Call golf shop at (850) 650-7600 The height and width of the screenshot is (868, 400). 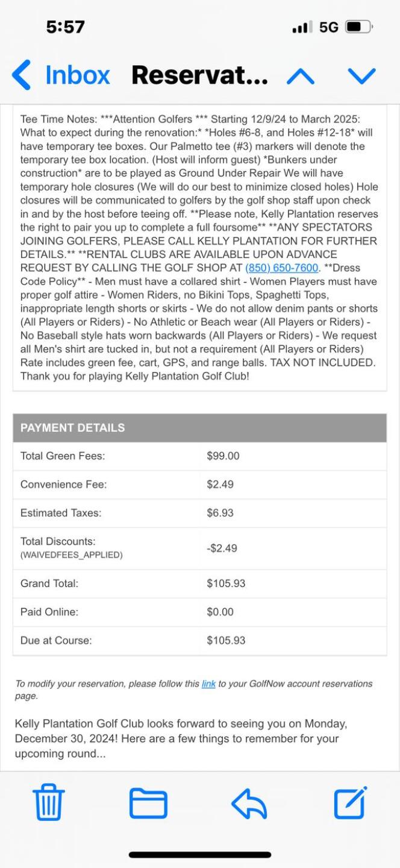tap(281, 268)
